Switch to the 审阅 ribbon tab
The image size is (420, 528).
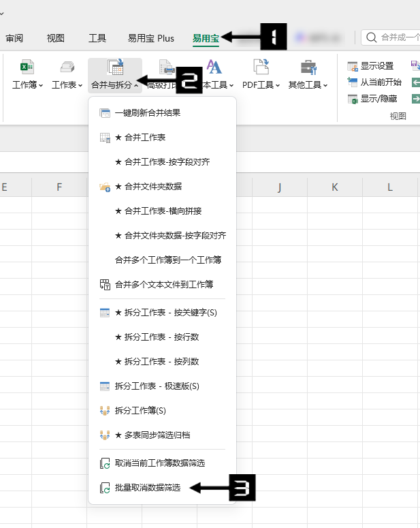click(14, 38)
